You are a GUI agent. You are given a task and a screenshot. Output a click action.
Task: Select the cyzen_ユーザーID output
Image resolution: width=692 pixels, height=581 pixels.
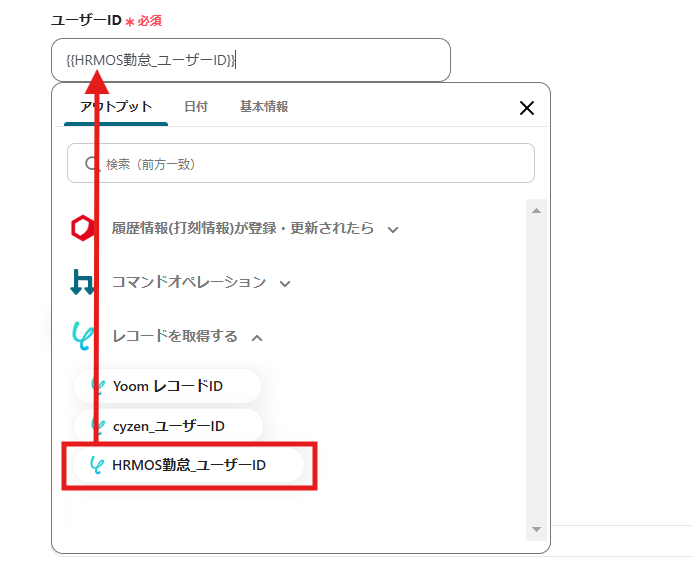tap(168, 426)
